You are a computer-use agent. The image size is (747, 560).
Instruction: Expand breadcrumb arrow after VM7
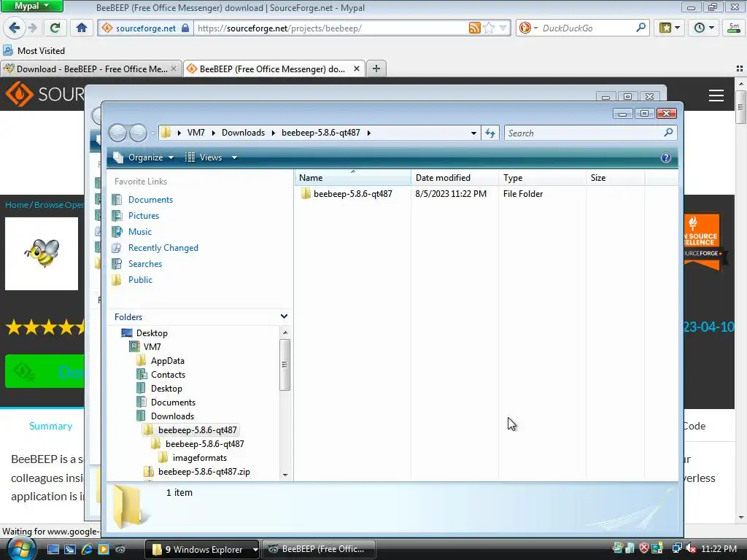point(213,133)
